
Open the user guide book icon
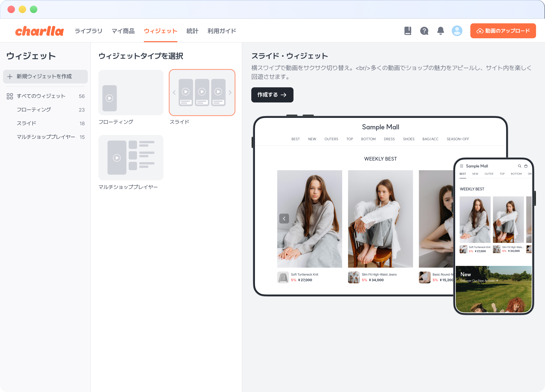click(408, 31)
